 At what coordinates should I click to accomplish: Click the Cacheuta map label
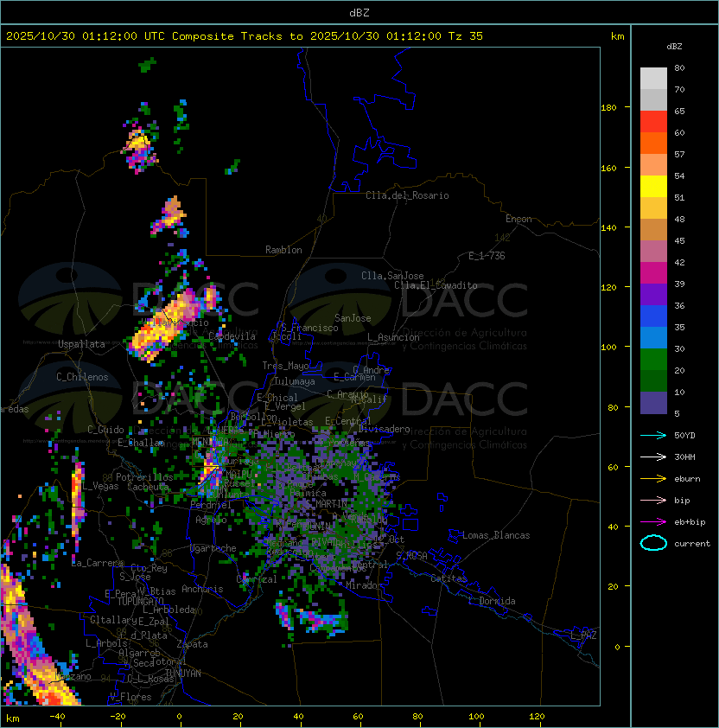pos(148,487)
